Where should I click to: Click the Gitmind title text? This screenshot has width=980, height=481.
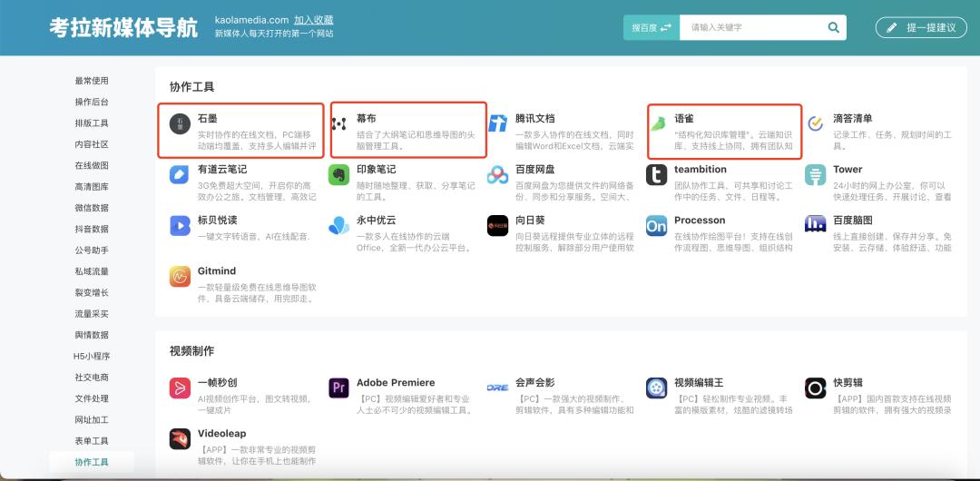click(x=217, y=270)
